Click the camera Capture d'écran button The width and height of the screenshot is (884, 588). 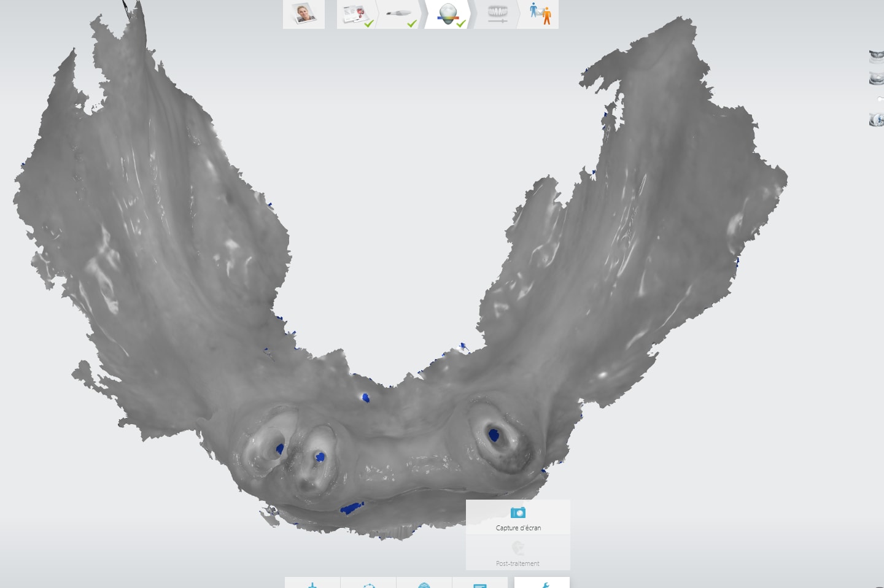point(518,517)
